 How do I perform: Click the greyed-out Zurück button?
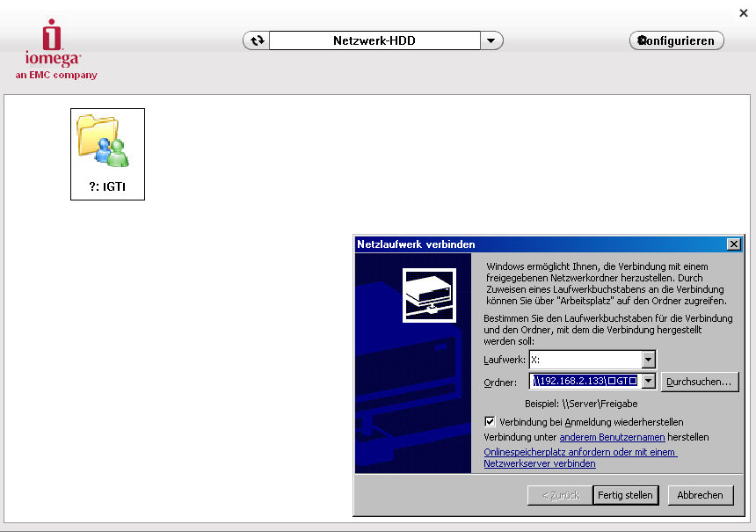560,495
